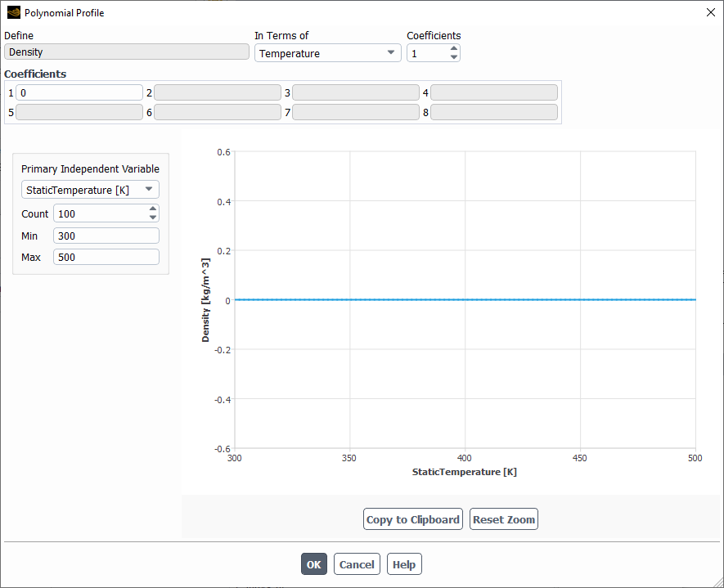This screenshot has width=724, height=588.
Task: Increase the Coefficients count with up arrow
Action: (x=454, y=48)
